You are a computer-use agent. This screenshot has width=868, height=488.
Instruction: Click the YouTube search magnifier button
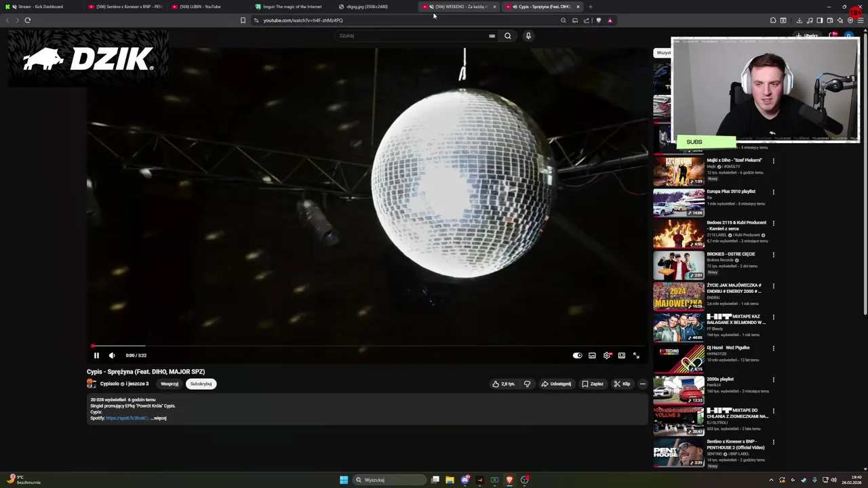507,35
